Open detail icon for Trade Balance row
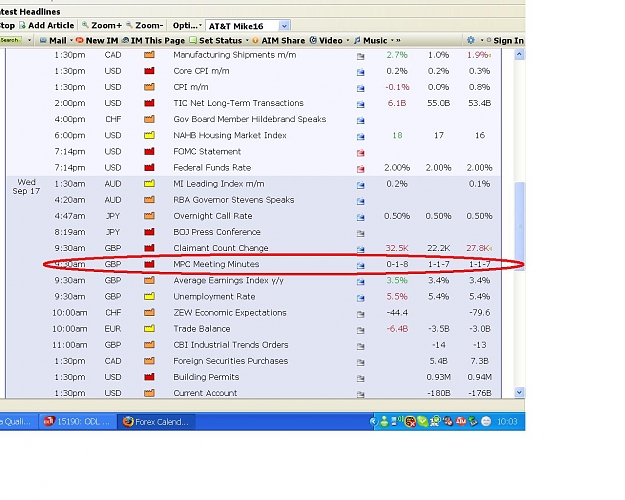 360,330
